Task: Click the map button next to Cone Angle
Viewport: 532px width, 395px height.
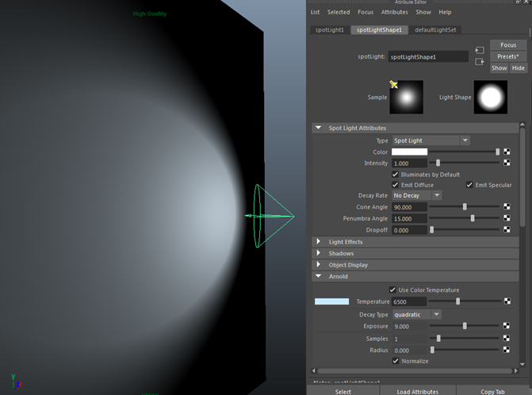Action: pos(507,207)
